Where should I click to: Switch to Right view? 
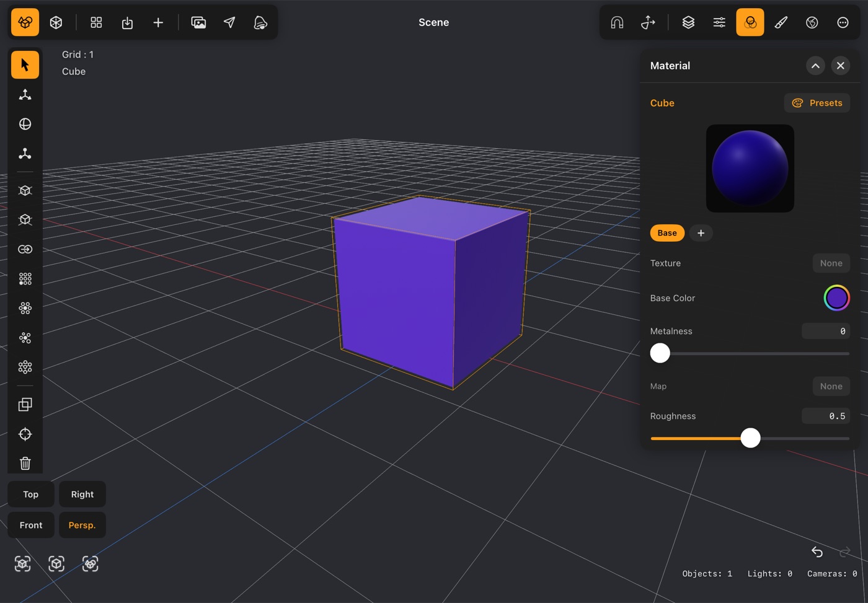pos(82,494)
